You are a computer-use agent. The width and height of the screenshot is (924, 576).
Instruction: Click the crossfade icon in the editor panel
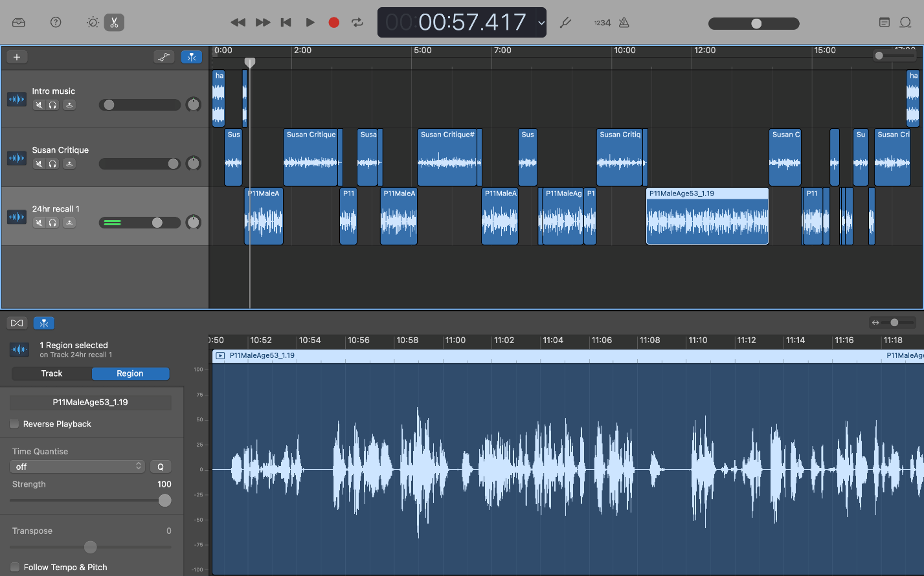[17, 322]
